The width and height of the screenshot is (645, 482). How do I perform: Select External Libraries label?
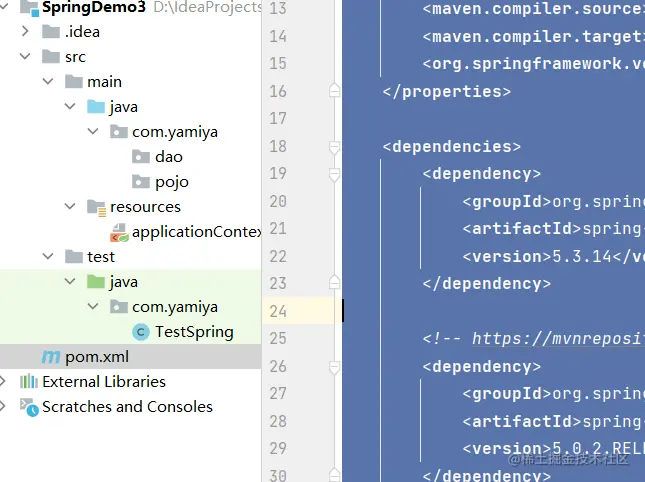[x=104, y=382]
